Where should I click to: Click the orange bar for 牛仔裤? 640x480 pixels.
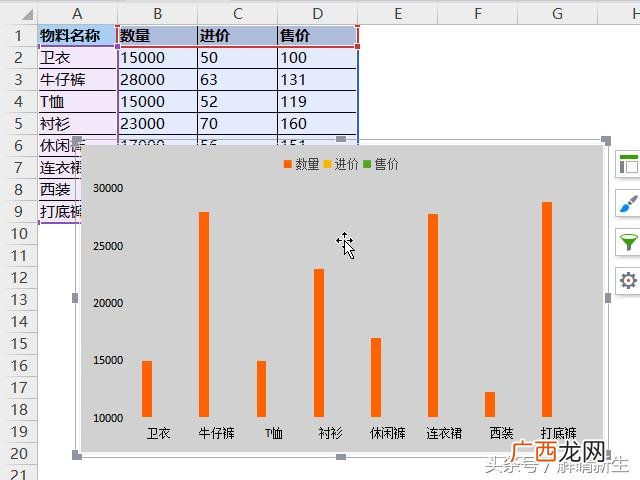(204, 314)
